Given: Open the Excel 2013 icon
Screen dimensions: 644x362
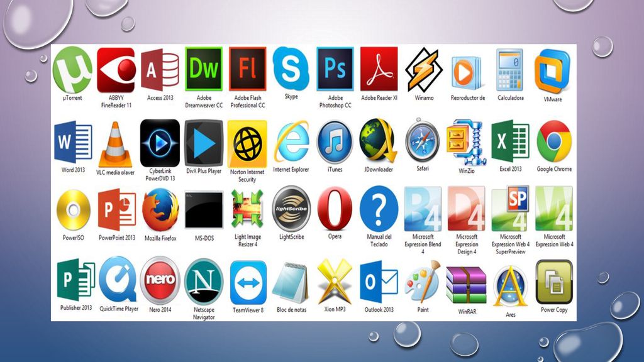Looking at the screenshot, I should (x=510, y=141).
